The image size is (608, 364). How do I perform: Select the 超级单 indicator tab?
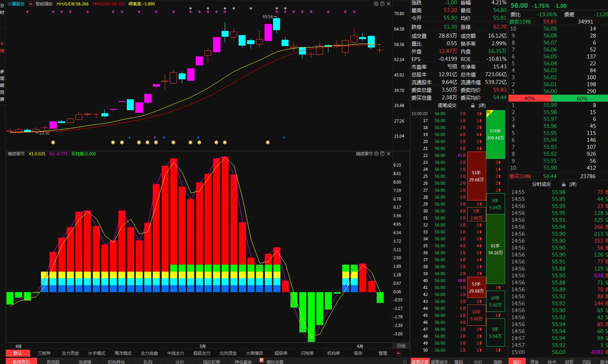(x=281, y=353)
